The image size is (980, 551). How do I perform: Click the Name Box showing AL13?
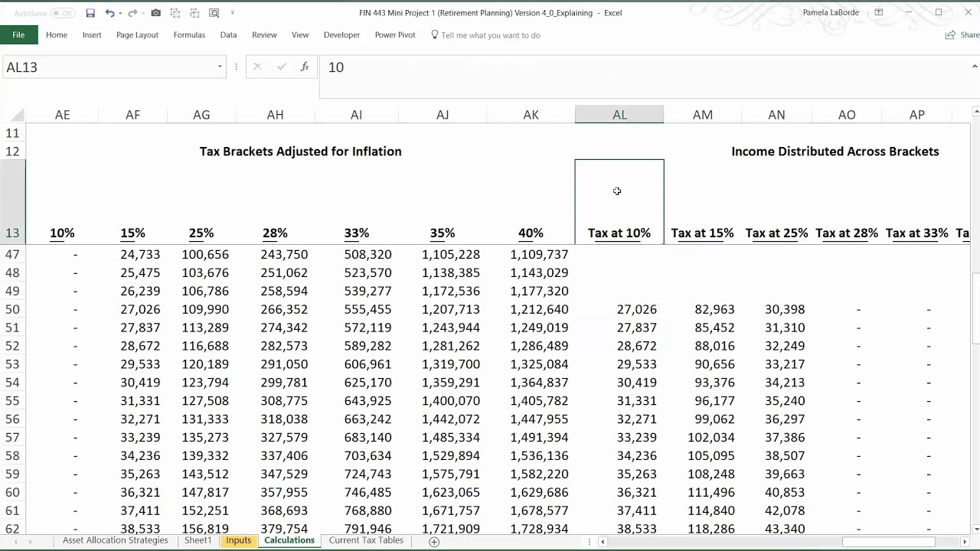pos(107,67)
